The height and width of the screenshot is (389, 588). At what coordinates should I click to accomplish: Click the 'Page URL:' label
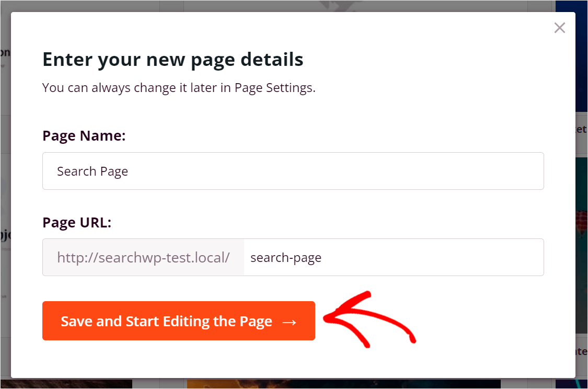(x=77, y=223)
